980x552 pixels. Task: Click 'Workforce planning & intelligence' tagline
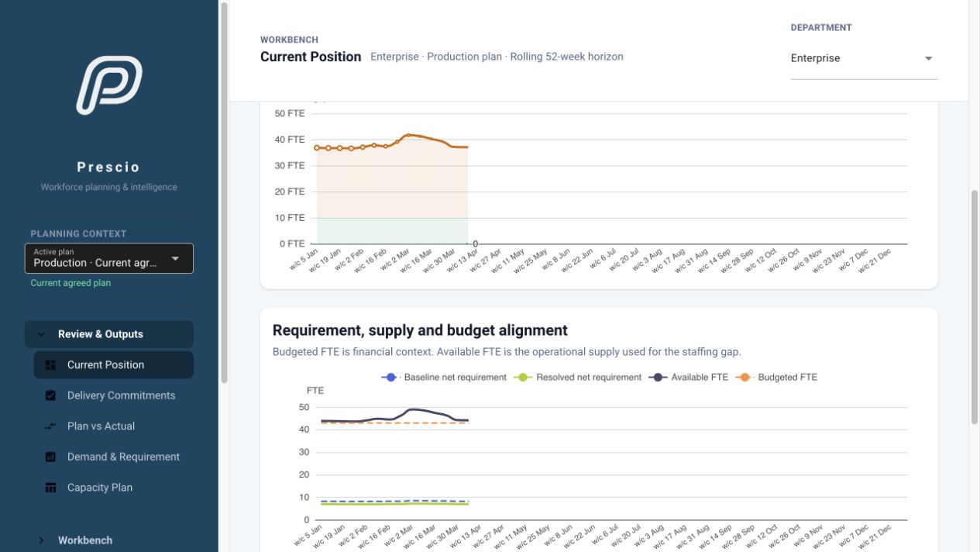[109, 187]
